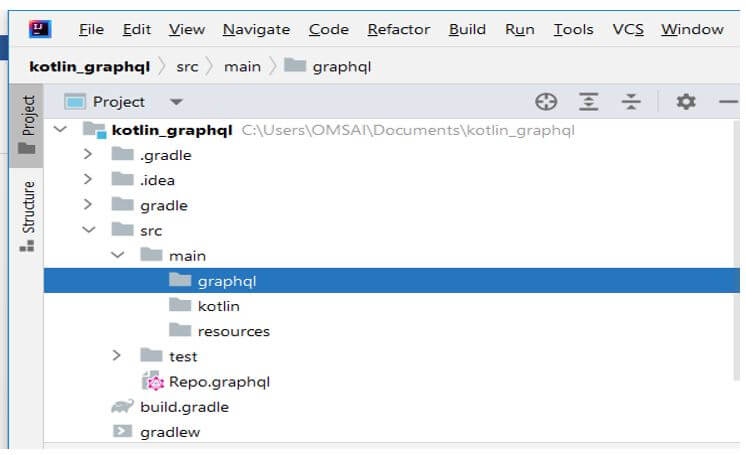Click the .gradle folder icon
The image size is (746, 455).
(122, 154)
